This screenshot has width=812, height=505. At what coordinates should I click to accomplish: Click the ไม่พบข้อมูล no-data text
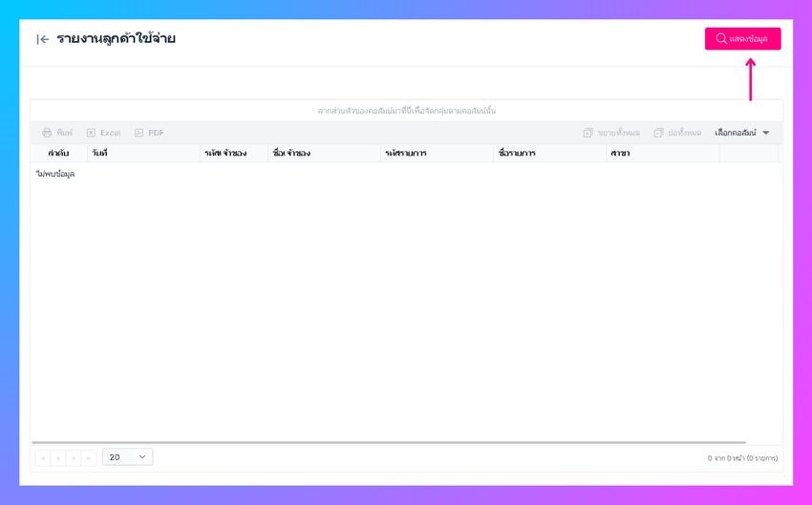tap(55, 174)
